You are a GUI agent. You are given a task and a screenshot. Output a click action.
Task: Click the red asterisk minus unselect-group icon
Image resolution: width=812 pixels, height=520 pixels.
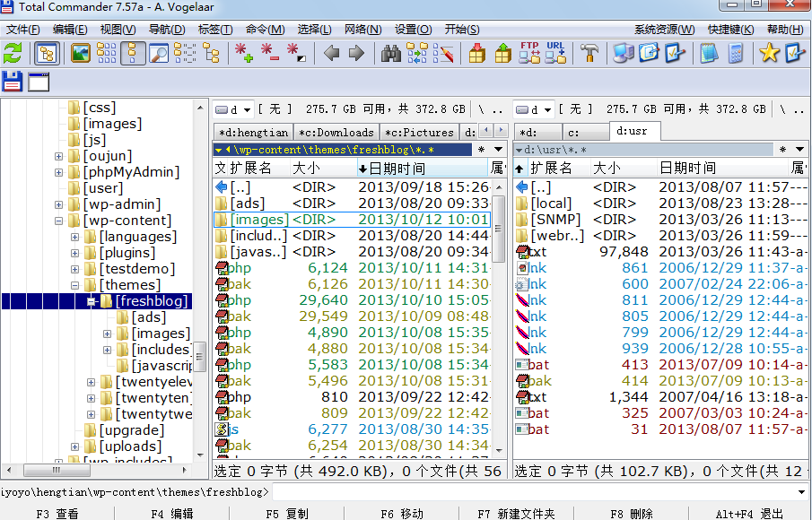tap(269, 53)
